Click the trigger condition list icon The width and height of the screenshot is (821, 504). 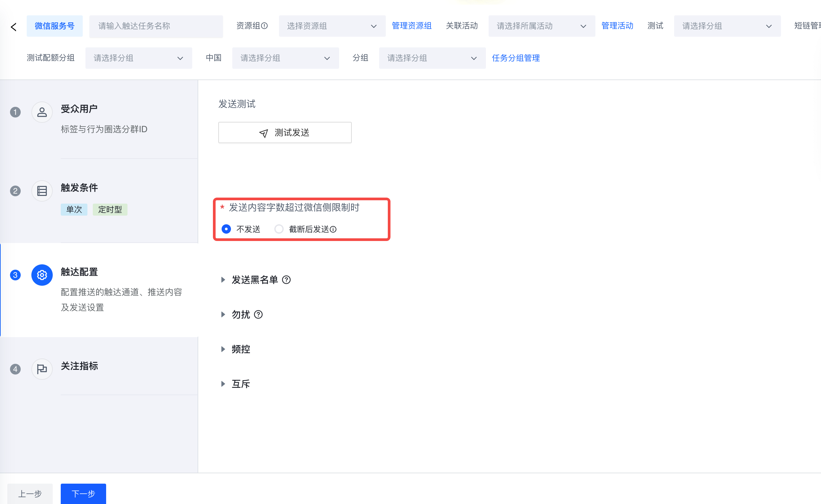click(42, 191)
